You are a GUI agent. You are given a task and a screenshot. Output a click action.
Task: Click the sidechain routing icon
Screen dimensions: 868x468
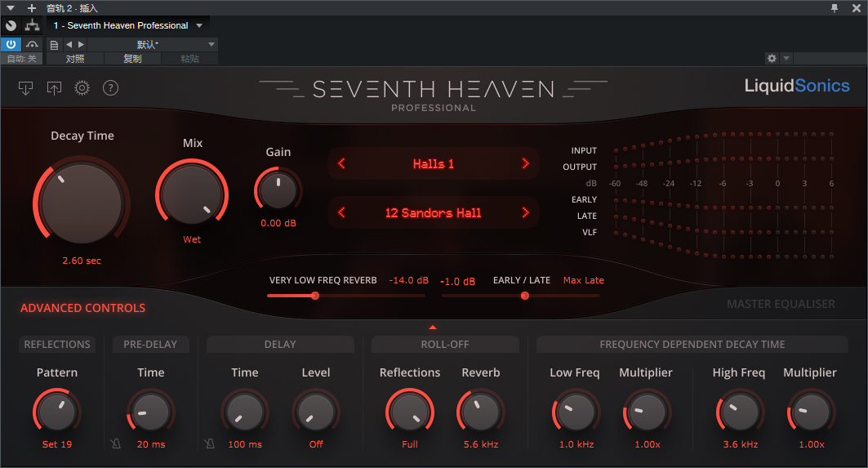[32, 25]
